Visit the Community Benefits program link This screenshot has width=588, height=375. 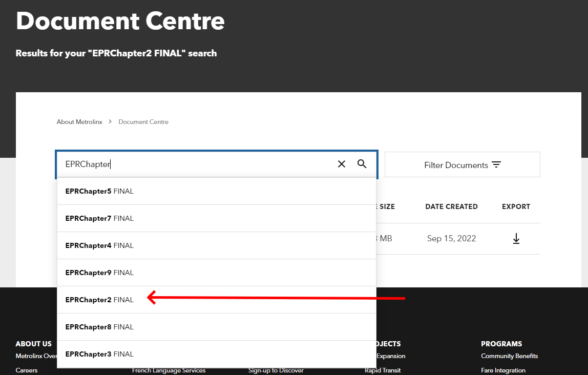[509, 356]
